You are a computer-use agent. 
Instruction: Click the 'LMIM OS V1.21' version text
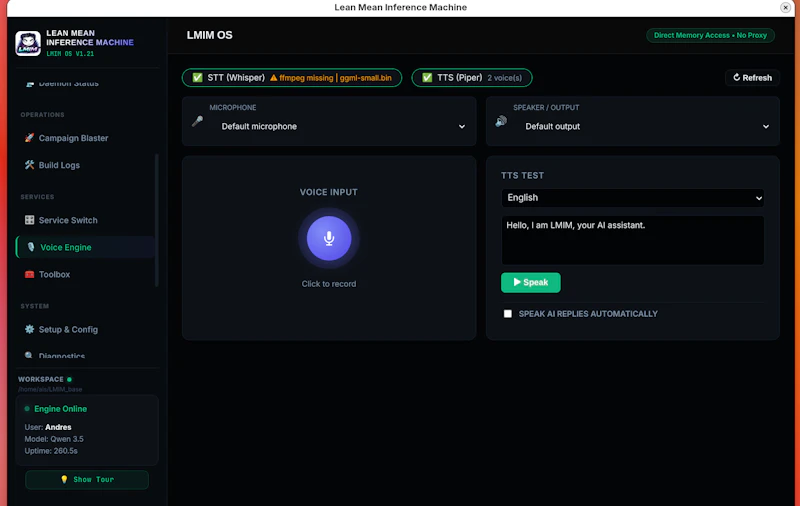[70, 54]
